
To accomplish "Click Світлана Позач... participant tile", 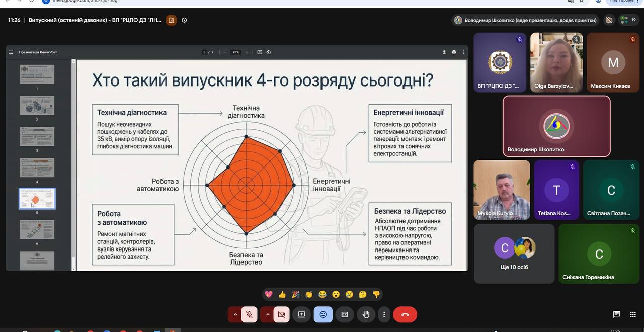I will [611, 190].
